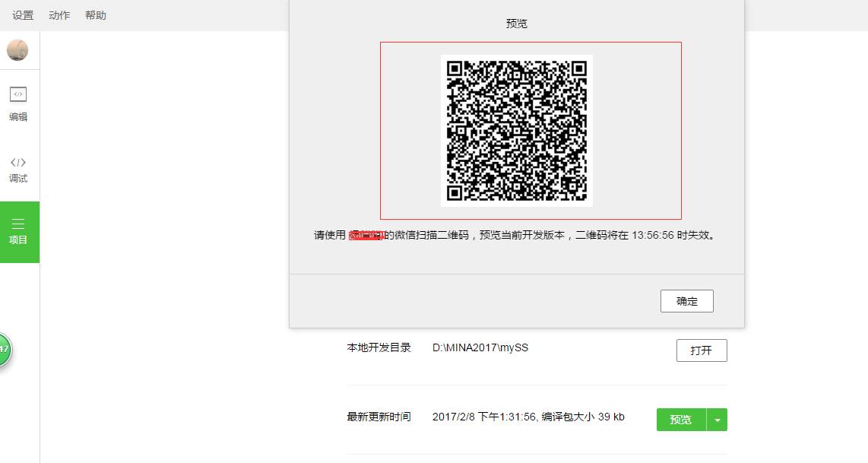The width and height of the screenshot is (868, 463).
Task: Expand the 预览 button dropdown arrow
Action: [x=717, y=420]
